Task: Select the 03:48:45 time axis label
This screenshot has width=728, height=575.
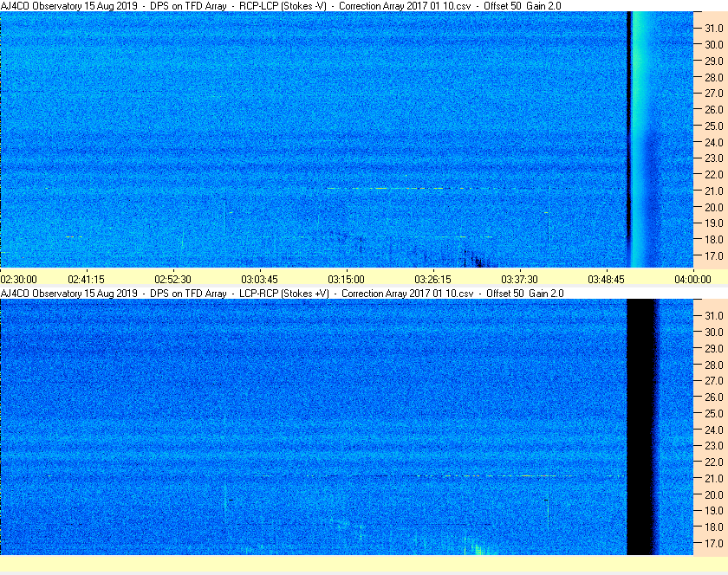Action: tap(607, 280)
